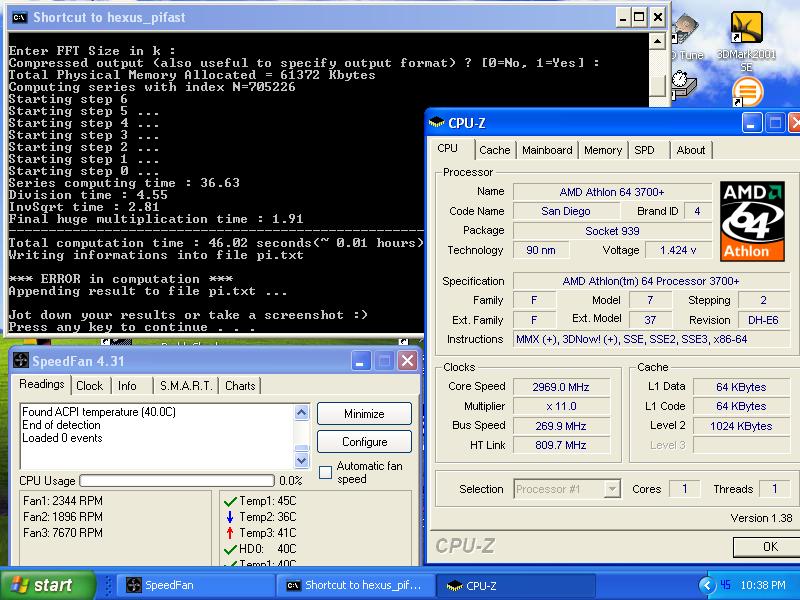Open the HD Tune desktop shortcut
Image resolution: width=800 pixels, height=600 pixels.
click(687, 38)
